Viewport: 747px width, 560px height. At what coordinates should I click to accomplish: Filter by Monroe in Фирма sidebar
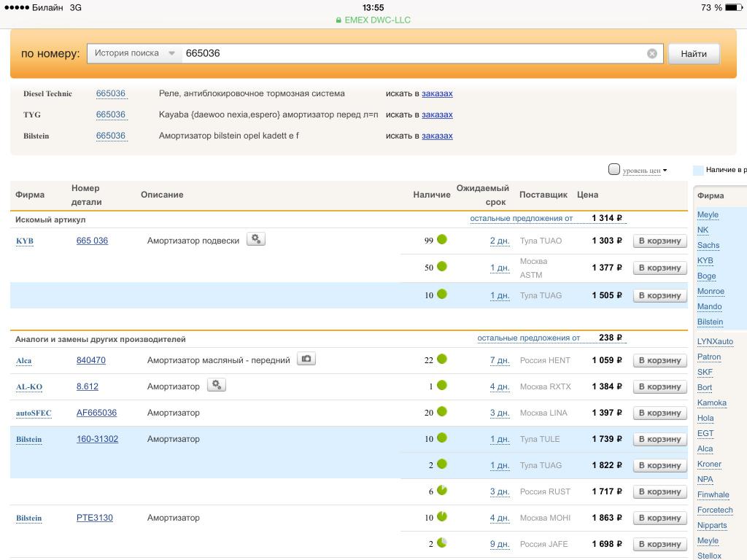click(711, 291)
